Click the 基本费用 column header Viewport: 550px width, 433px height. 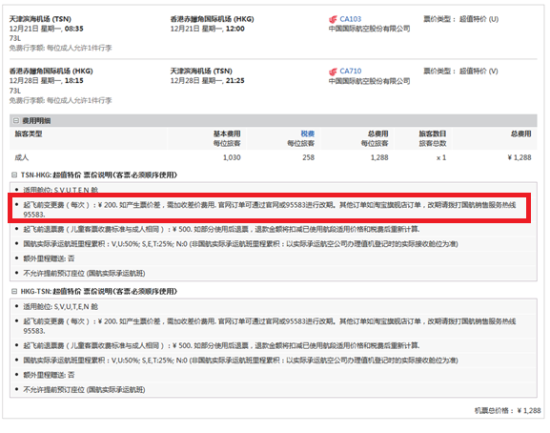point(227,134)
